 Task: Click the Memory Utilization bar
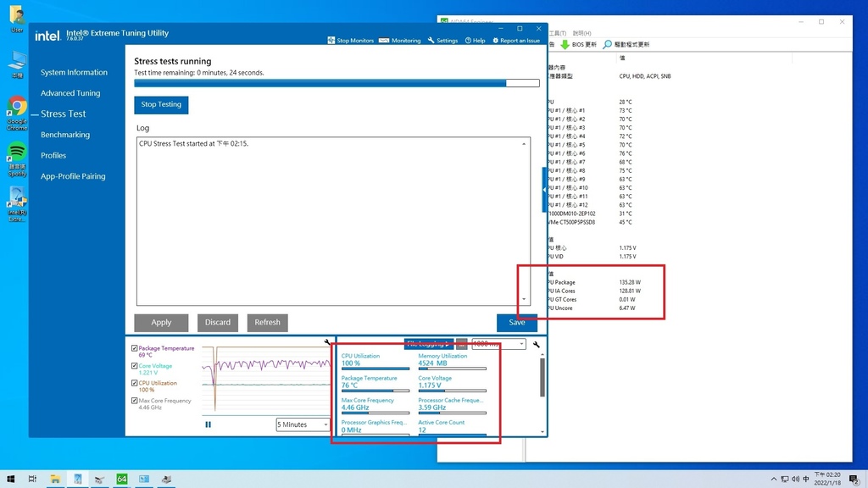[453, 369]
